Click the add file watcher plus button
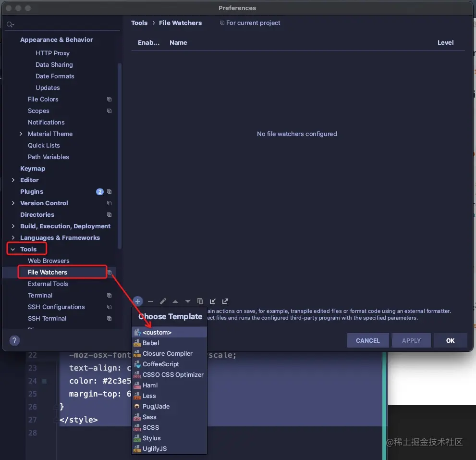Viewport: 476px width, 460px height. tap(138, 301)
